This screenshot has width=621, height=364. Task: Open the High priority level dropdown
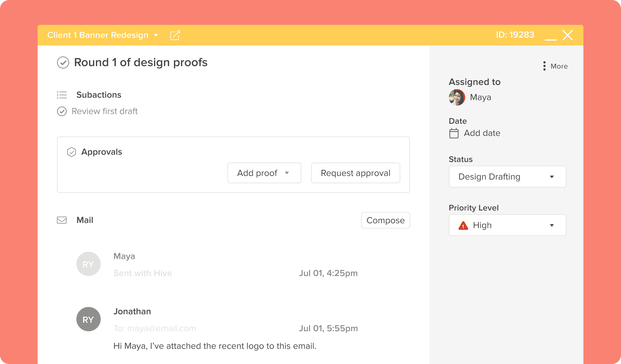507,225
